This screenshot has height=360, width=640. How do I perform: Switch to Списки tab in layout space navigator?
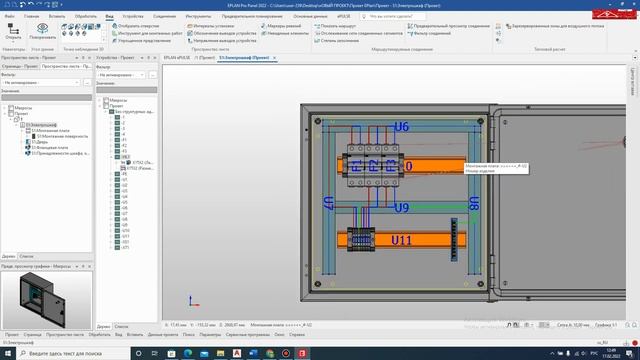27,256
